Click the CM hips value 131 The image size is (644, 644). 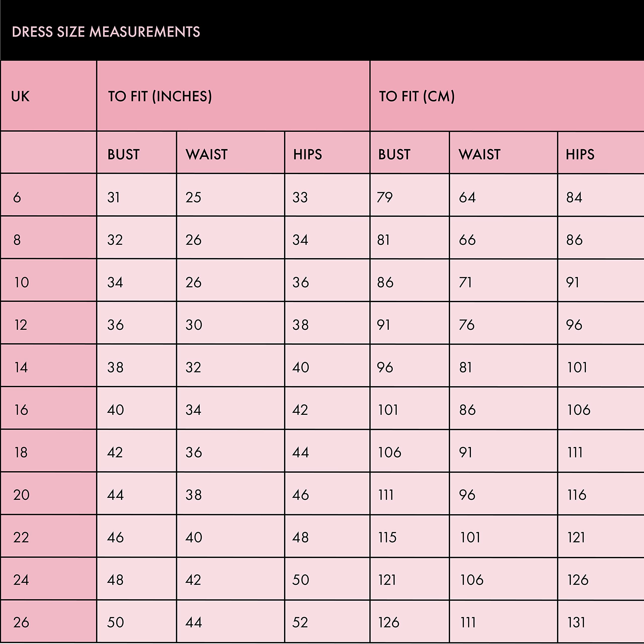(576, 622)
